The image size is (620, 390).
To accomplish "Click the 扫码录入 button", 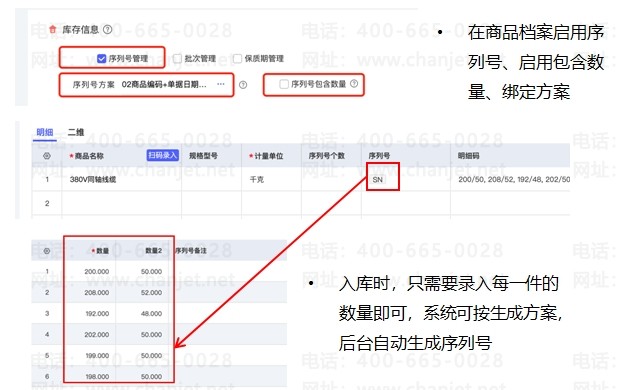I will 163,155.
